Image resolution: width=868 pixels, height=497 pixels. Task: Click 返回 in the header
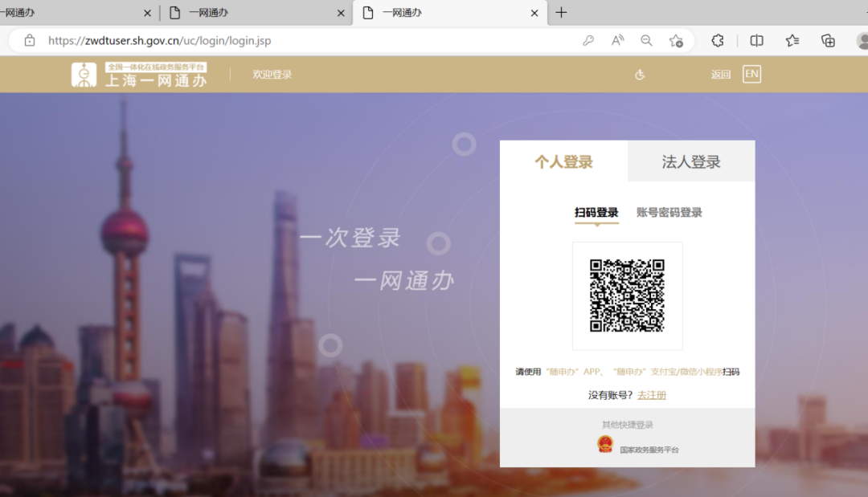click(720, 75)
